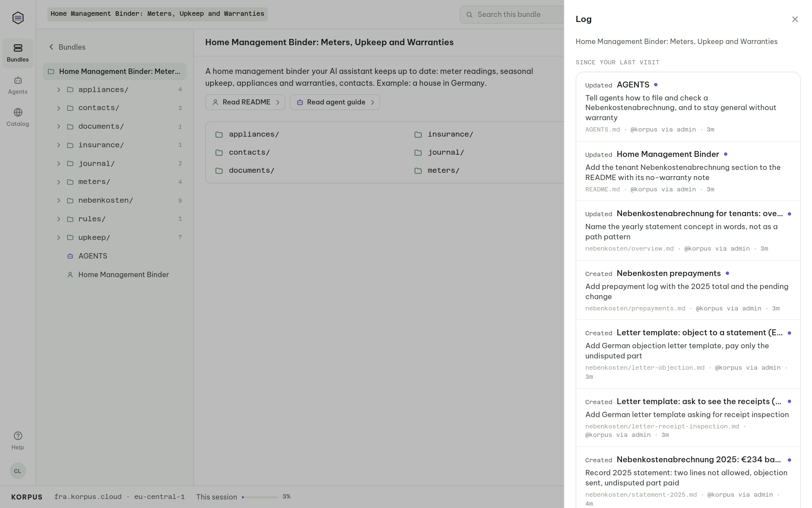Select the insurance/ tree row
812x508 pixels.
tap(115, 145)
